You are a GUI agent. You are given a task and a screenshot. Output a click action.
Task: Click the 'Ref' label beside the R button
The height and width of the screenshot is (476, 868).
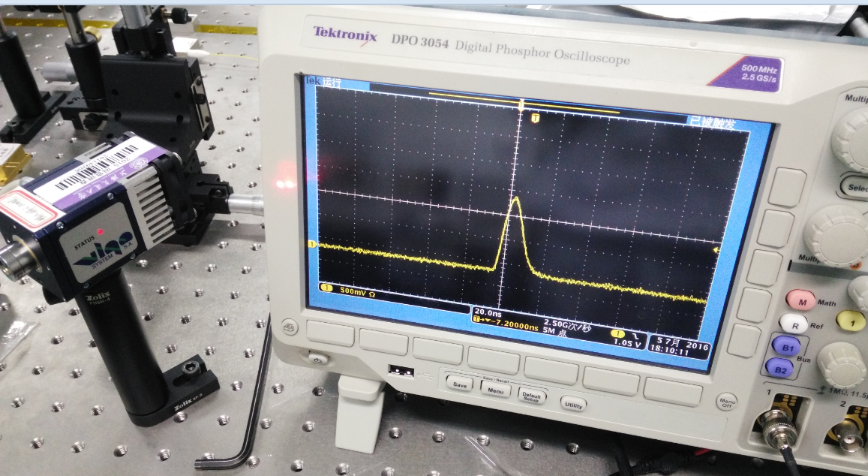pyautogui.click(x=816, y=326)
